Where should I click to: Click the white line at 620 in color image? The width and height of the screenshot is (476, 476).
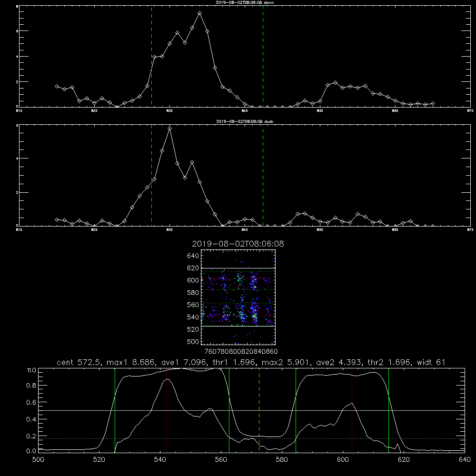point(238,268)
